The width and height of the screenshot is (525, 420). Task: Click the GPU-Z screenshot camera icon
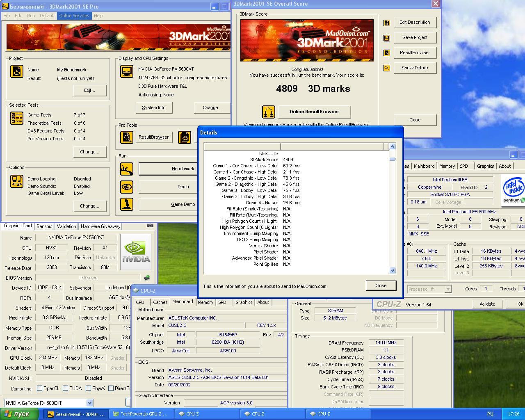tap(150, 226)
